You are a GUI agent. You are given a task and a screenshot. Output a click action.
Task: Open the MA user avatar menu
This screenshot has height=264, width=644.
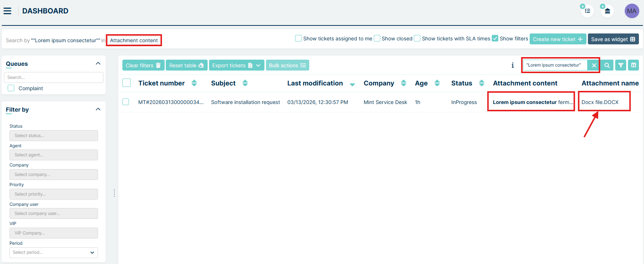click(x=632, y=11)
